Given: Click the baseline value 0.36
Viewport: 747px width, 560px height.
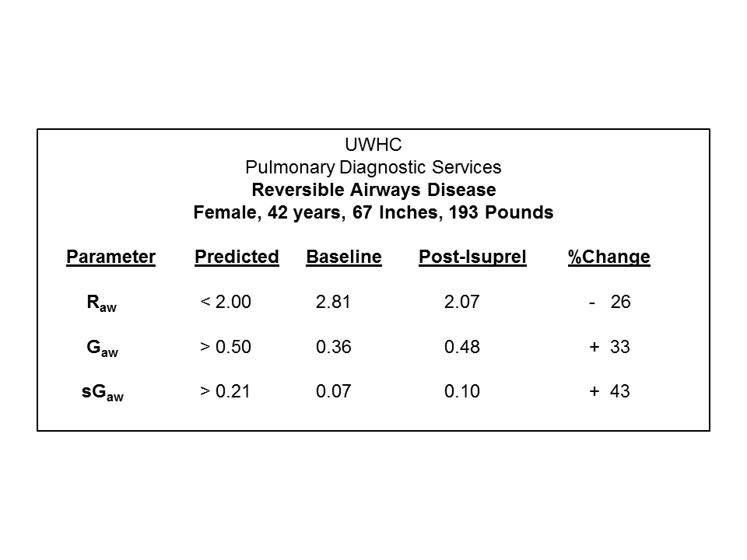Looking at the screenshot, I should coord(334,348).
